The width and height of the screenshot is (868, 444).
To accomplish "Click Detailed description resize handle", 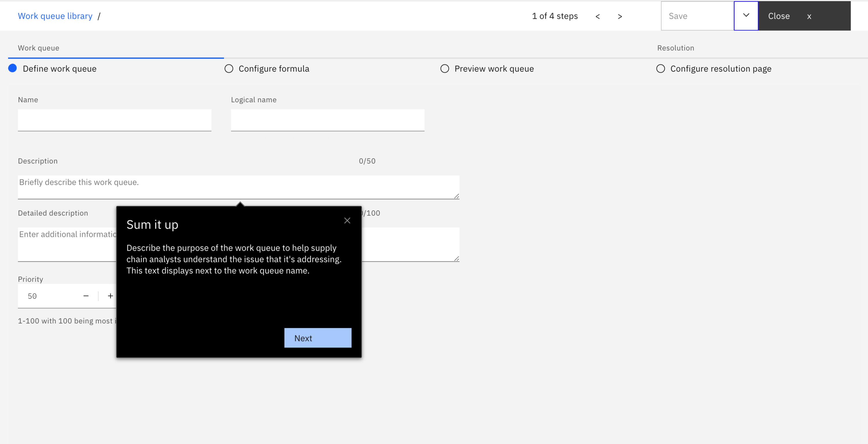I will pyautogui.click(x=457, y=259).
